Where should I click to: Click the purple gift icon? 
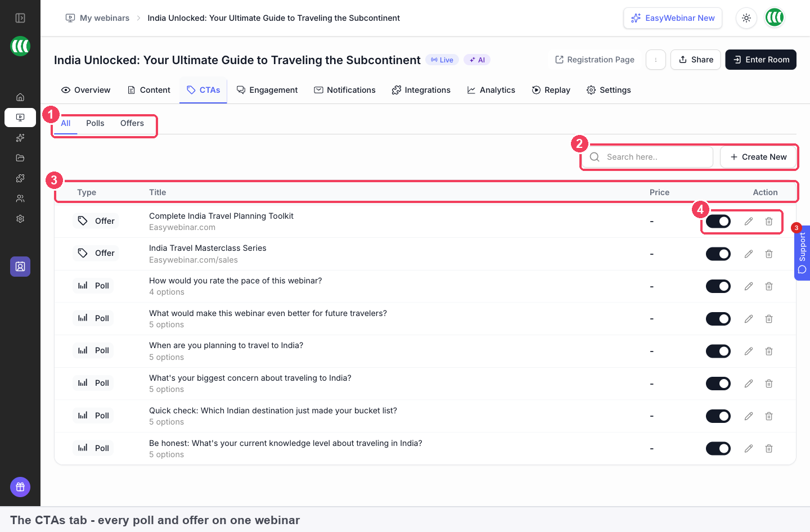[x=20, y=487]
